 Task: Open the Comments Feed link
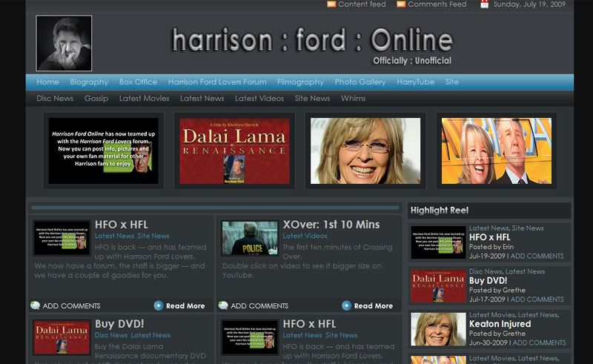[x=437, y=4]
